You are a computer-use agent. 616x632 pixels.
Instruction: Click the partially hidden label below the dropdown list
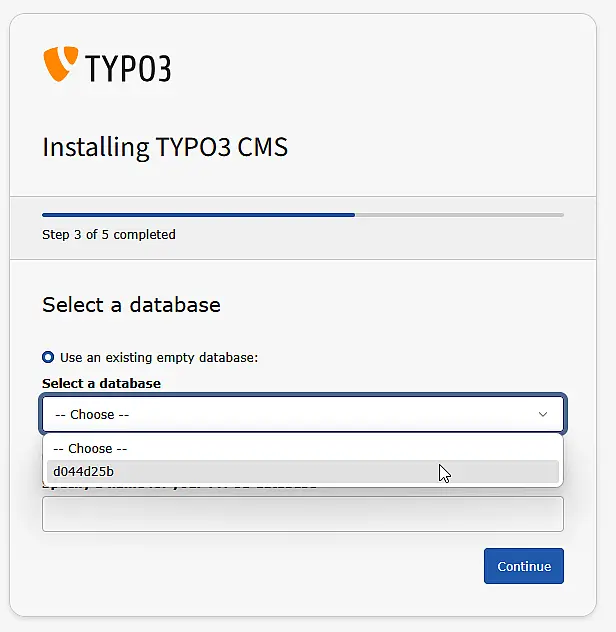180,487
